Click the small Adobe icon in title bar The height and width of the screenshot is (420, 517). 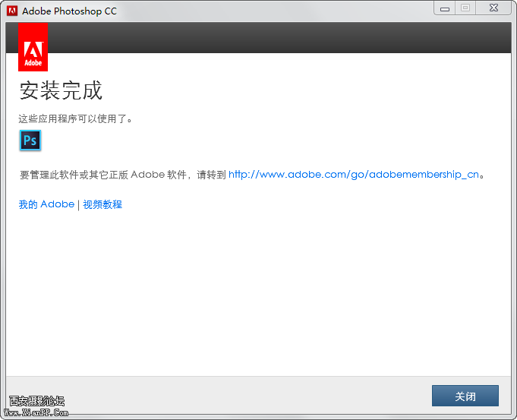pos(12,11)
